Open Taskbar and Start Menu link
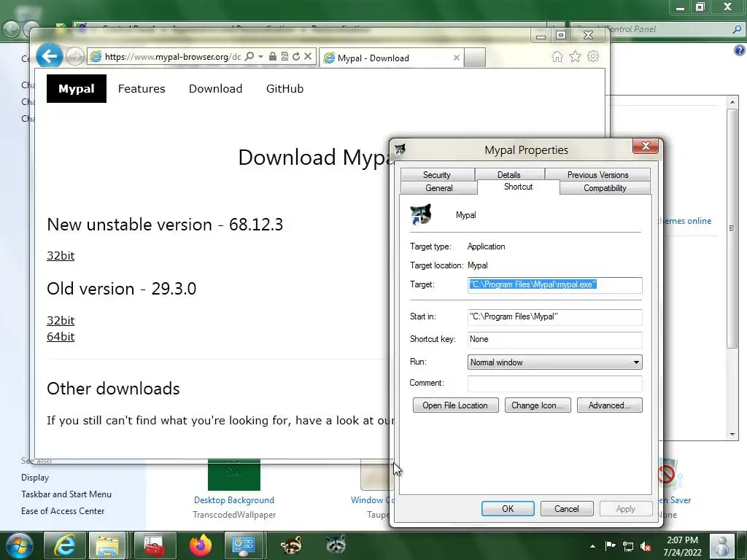 coord(66,494)
